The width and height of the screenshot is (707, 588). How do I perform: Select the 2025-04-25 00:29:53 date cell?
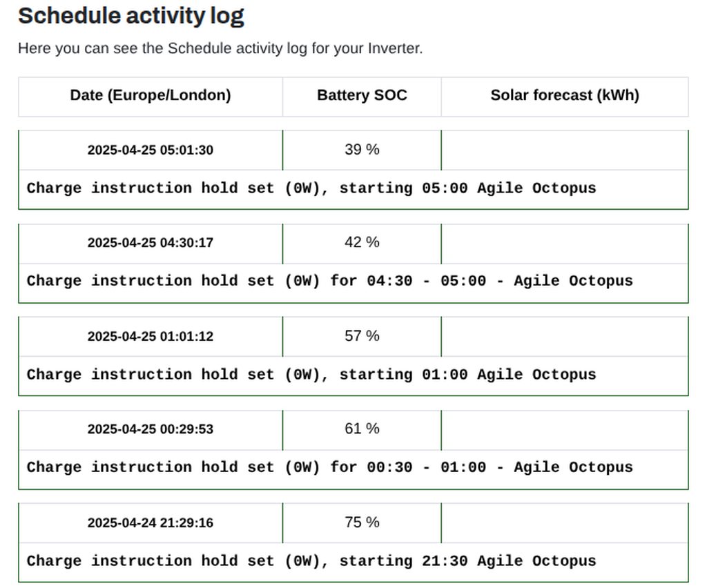pos(151,429)
